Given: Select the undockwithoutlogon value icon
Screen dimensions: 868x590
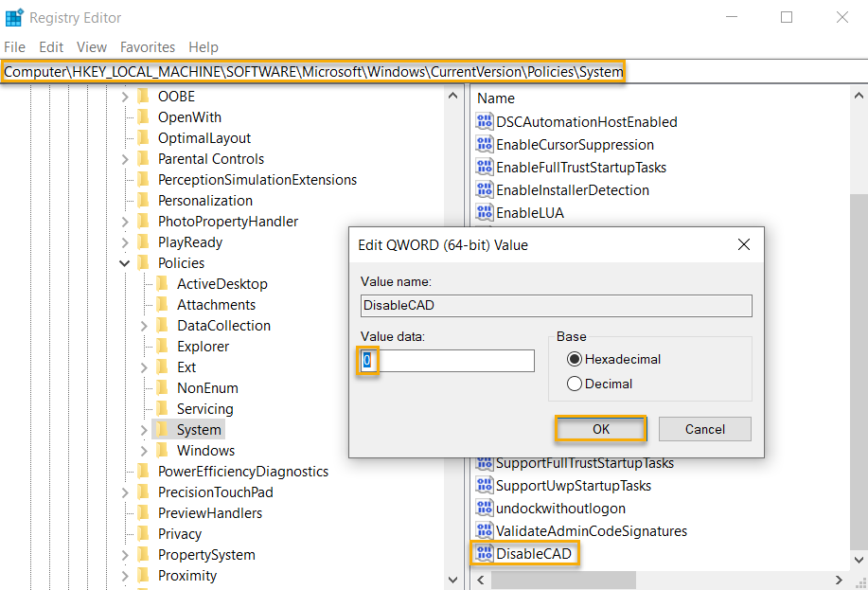Looking at the screenshot, I should click(484, 509).
